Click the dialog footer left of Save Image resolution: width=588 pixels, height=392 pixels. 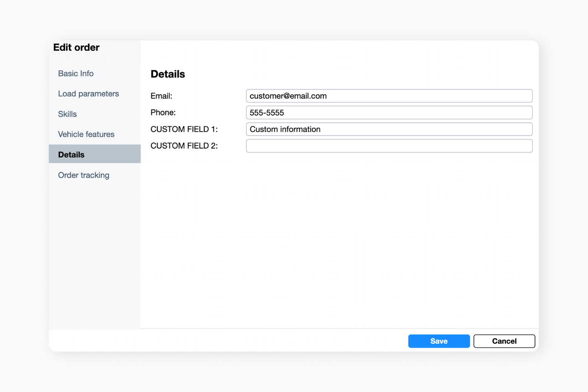coord(265,341)
